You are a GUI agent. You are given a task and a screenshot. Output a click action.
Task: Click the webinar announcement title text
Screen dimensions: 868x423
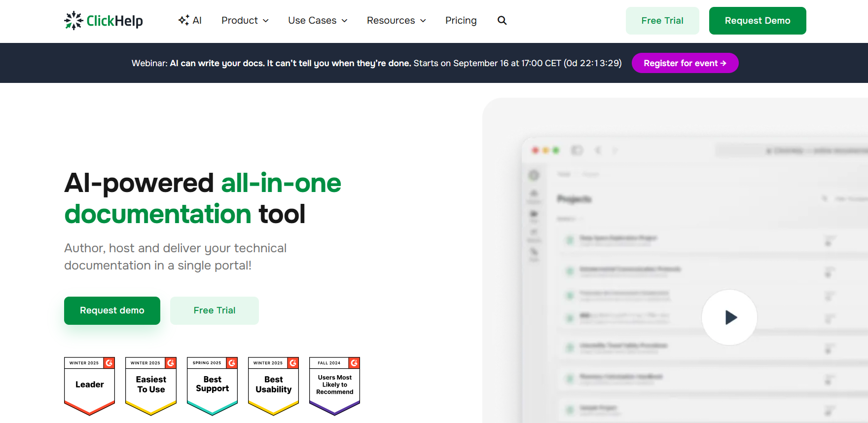click(290, 63)
